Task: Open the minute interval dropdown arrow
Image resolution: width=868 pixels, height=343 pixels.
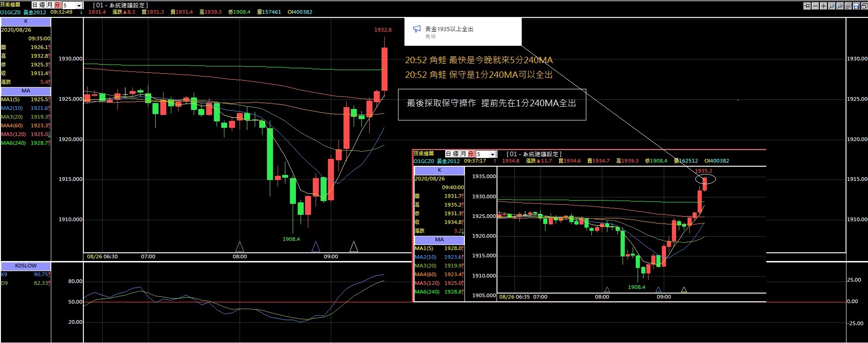Action: (79, 5)
